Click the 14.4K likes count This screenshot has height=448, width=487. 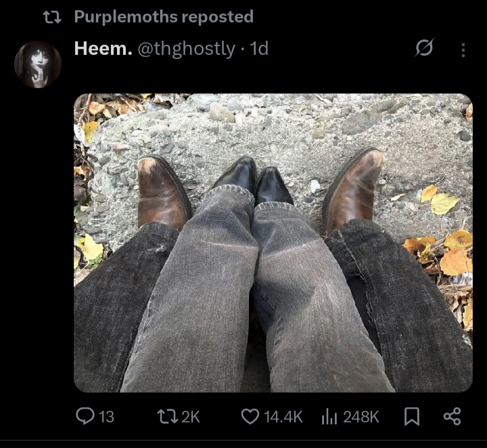[x=283, y=417]
